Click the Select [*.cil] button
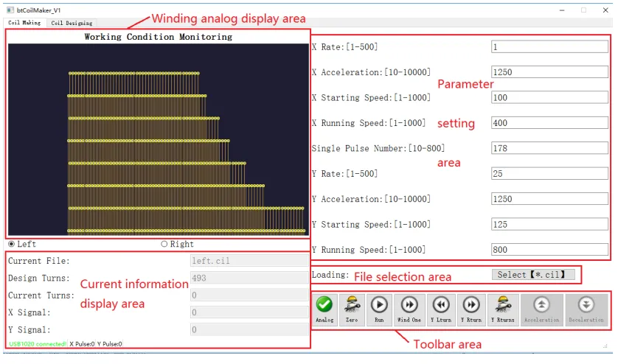 [x=533, y=275]
